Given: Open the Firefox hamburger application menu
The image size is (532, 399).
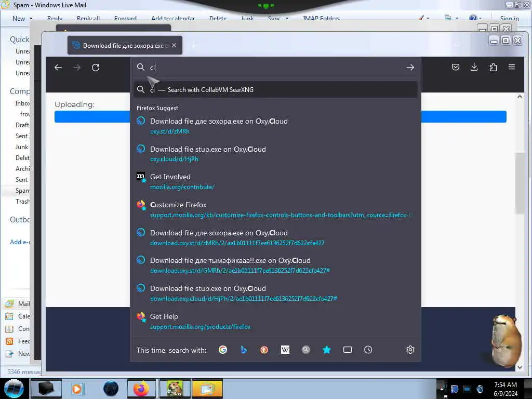Looking at the screenshot, I should (x=512, y=67).
